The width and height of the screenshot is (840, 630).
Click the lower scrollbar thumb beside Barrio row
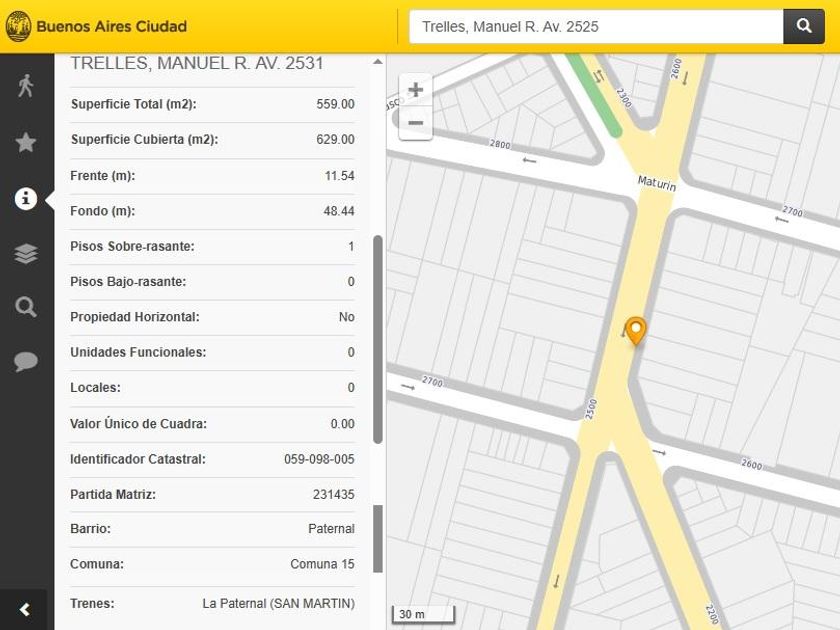tap(378, 539)
